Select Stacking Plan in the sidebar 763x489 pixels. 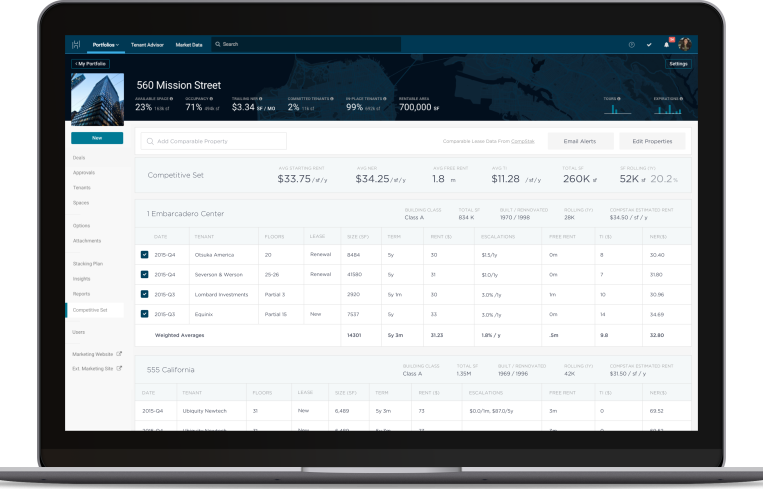pos(86,264)
